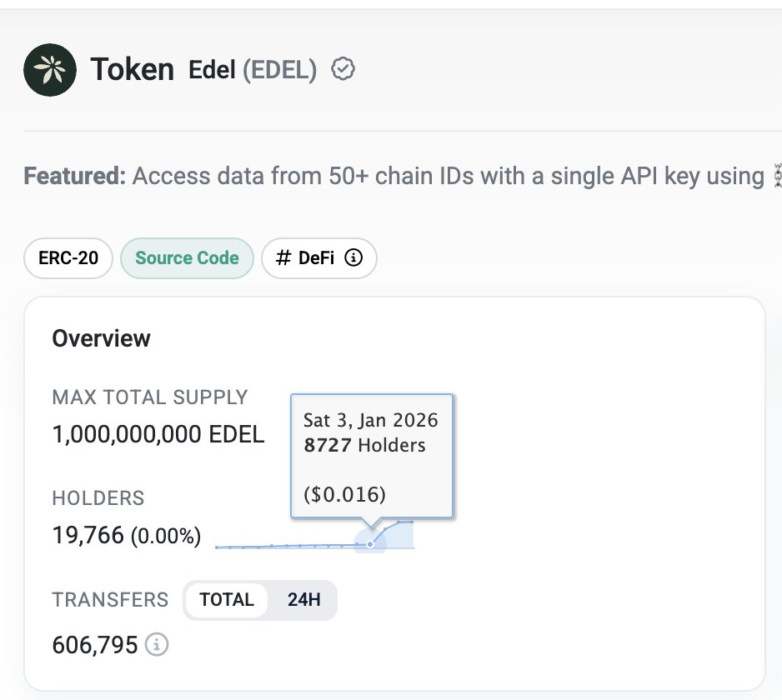Screen dimensions: 782x700
Task: Open the info icon in DeFi tag
Action: coord(353,258)
